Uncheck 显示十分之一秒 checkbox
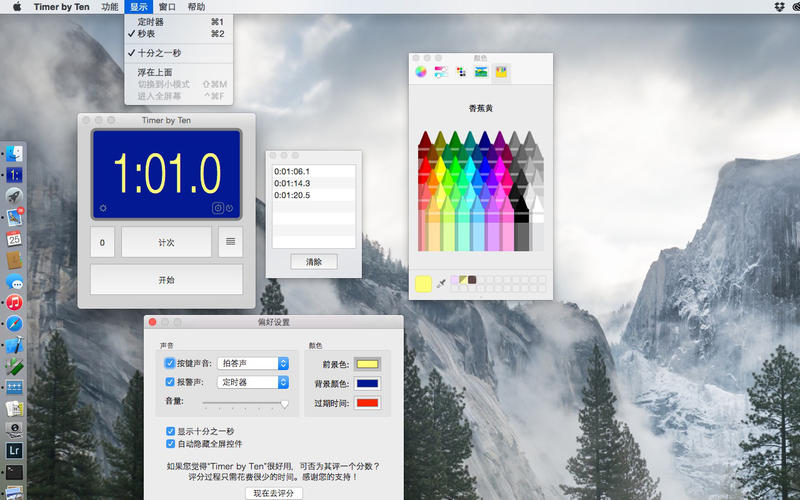The width and height of the screenshot is (800, 500). [170, 431]
